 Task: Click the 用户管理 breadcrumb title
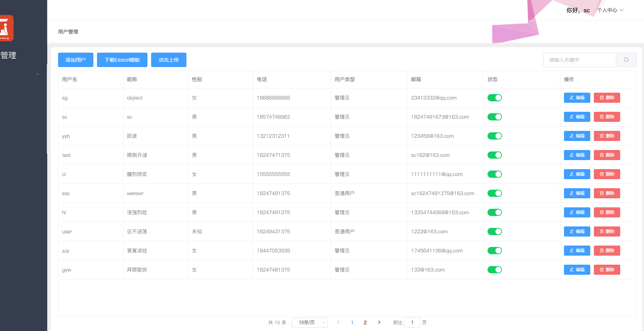pos(68,32)
